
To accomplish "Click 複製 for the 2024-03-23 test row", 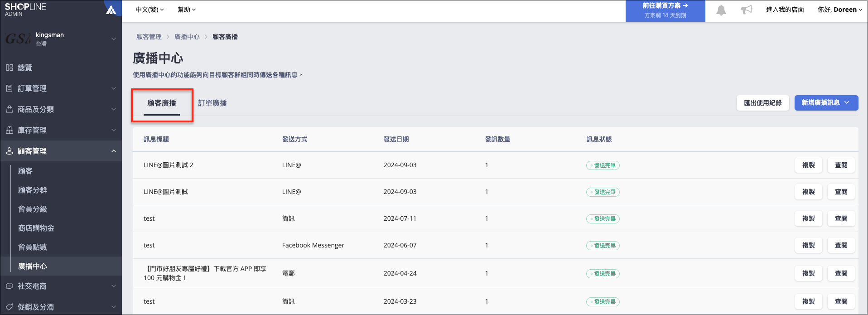I will 808,301.
